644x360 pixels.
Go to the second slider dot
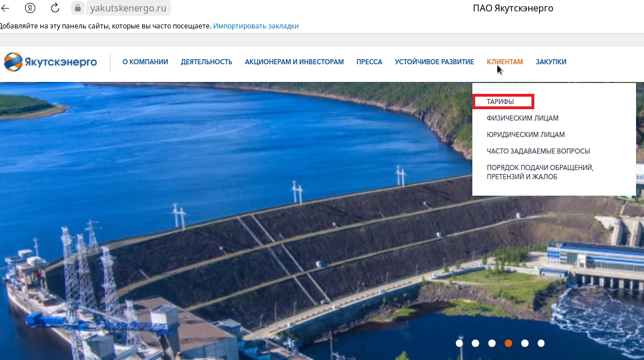click(x=476, y=343)
